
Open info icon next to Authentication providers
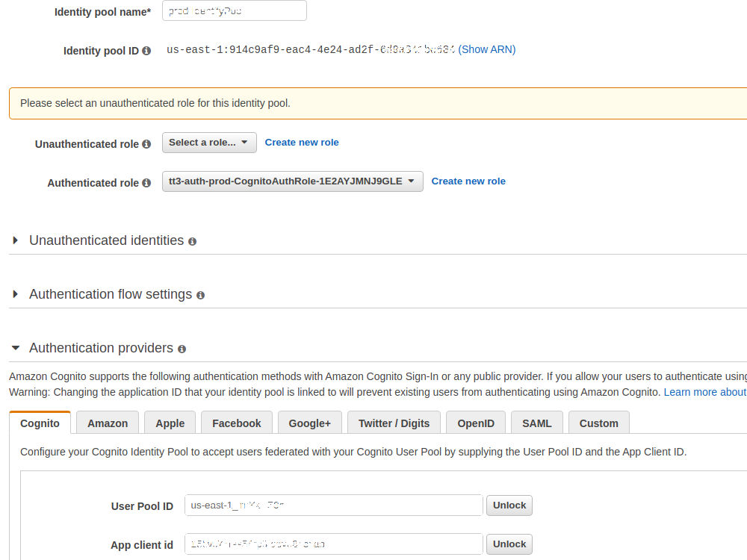182,349
